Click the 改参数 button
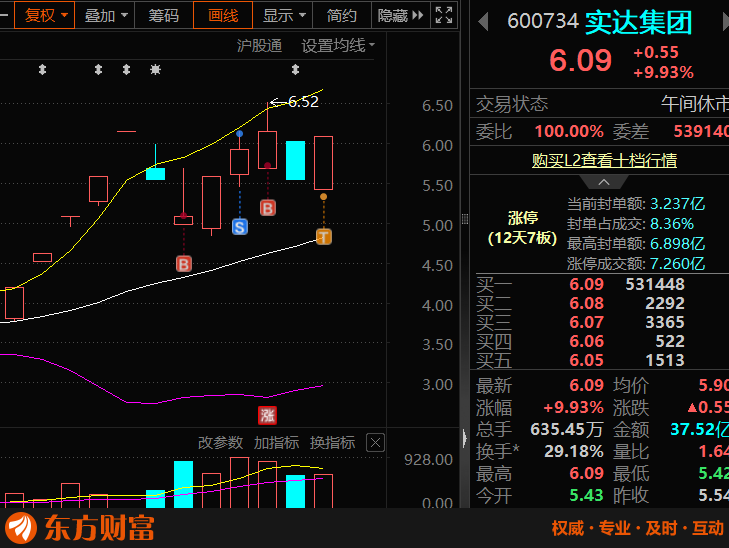Screen dimensions: 729x548 point(220,442)
